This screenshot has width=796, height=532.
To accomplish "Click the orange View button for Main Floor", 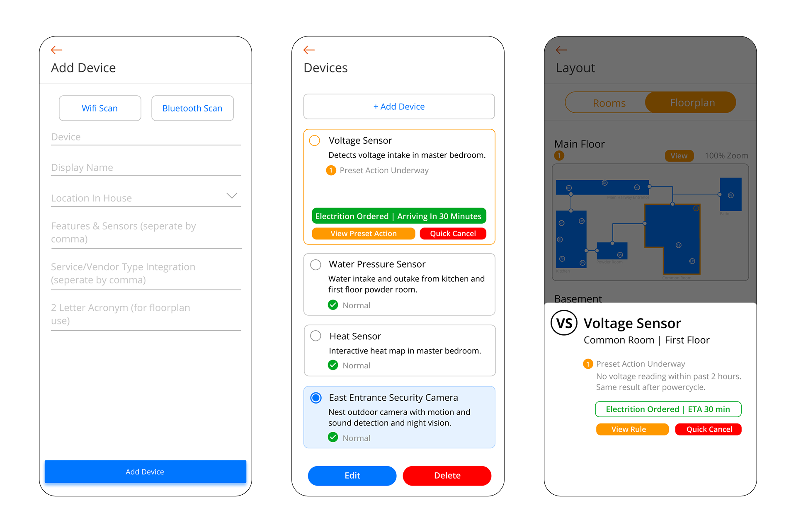I will (x=679, y=156).
